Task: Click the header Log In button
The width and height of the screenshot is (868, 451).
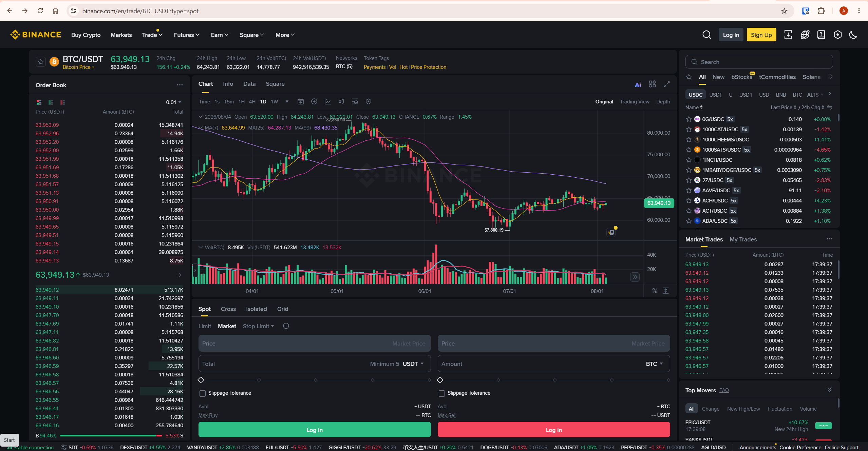Action: tap(731, 35)
